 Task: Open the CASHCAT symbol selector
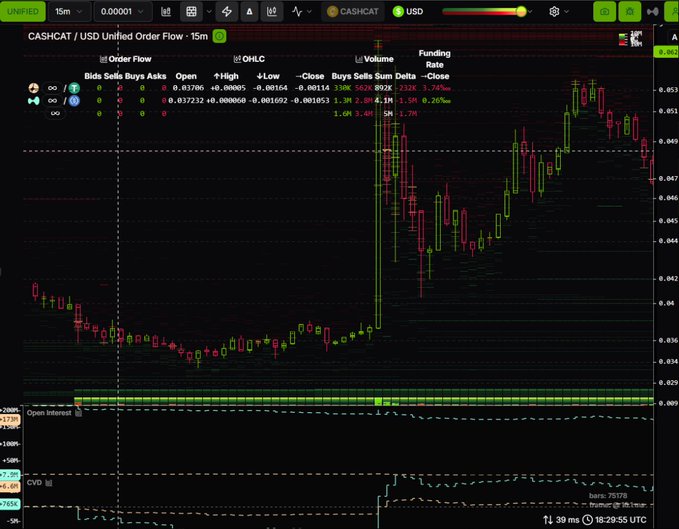coord(352,12)
